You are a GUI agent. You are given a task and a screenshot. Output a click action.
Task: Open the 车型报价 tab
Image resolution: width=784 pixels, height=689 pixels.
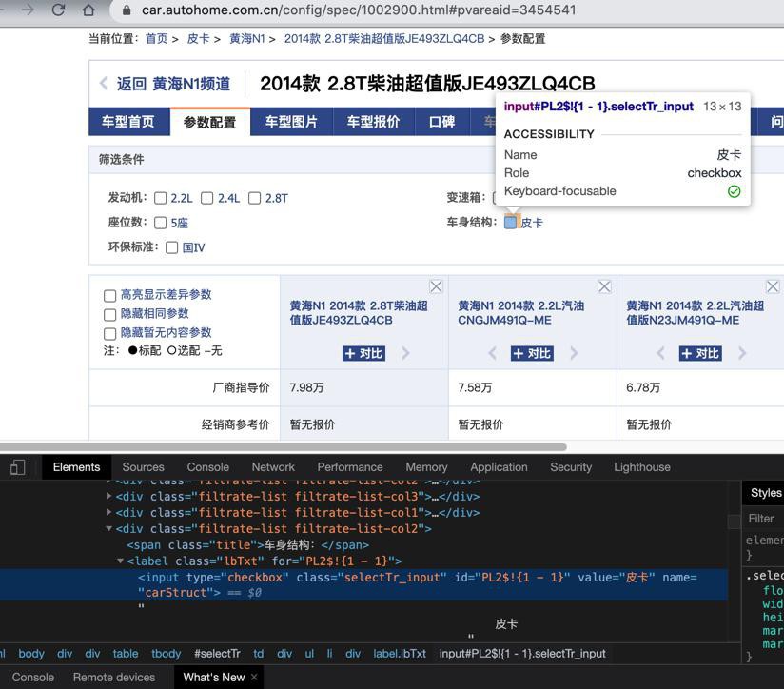click(374, 122)
